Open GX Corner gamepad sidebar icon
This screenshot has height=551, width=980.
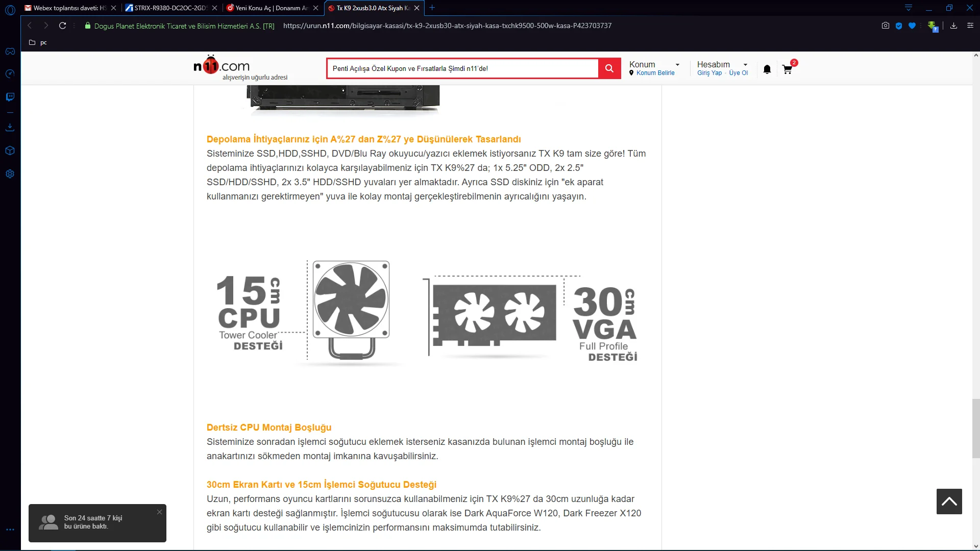tap(10, 51)
